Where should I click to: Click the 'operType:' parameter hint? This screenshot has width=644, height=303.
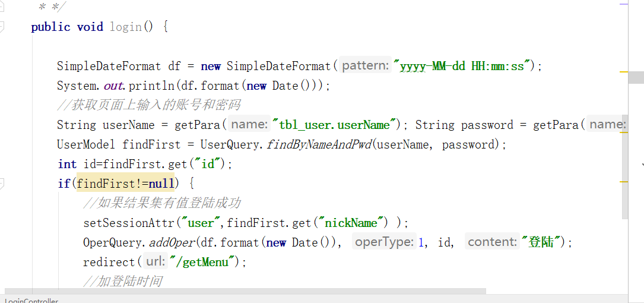(384, 242)
